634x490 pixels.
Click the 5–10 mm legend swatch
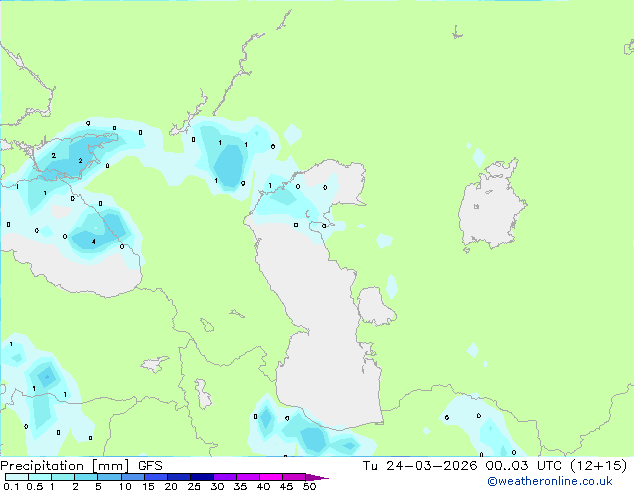(109, 477)
